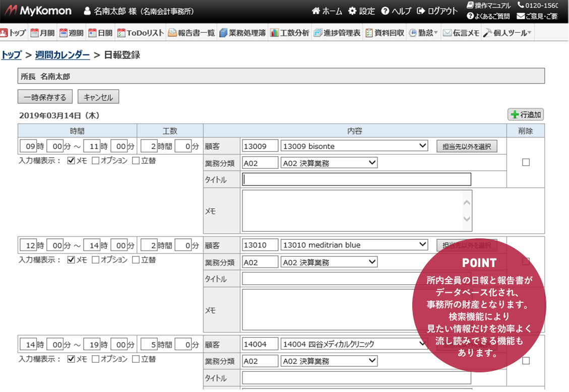Open the 資料回収 clipboard icon
The height and width of the screenshot is (392, 569).
click(369, 33)
